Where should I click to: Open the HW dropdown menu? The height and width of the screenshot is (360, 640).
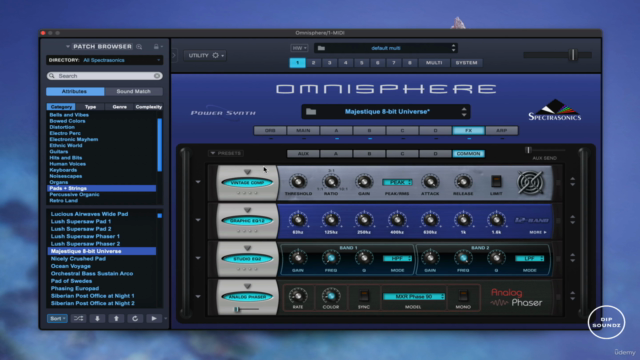299,48
